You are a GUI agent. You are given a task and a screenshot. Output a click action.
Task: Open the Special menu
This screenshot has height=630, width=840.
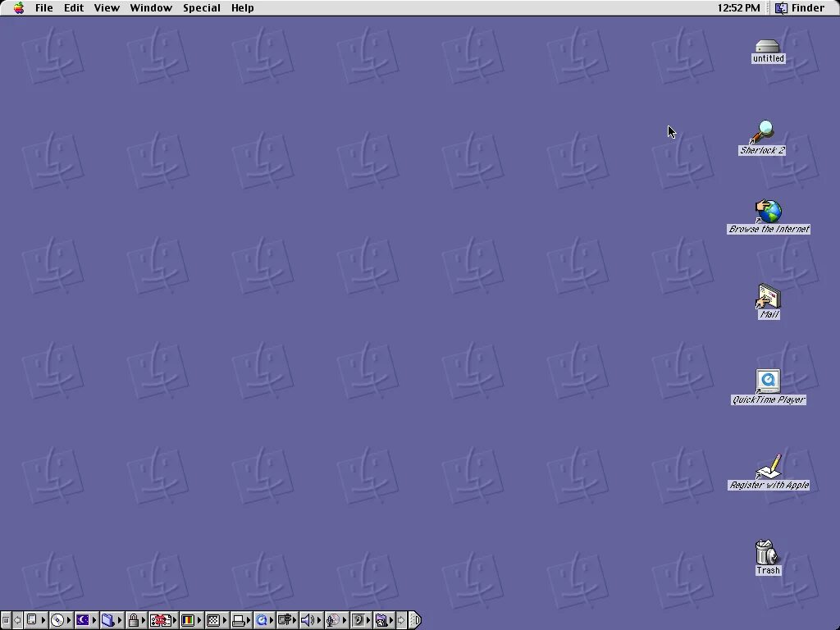[x=202, y=7]
